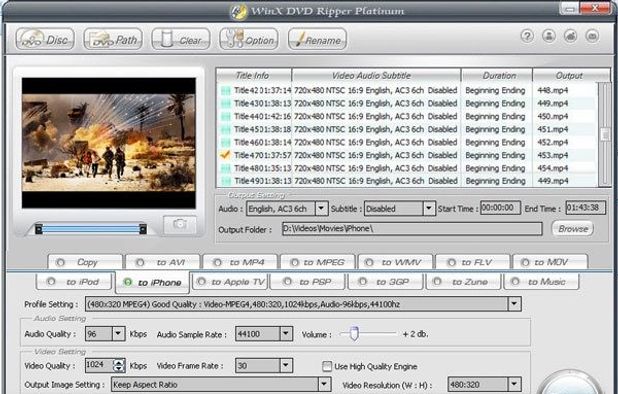Check the Title43 row checkbox icon
Screen dimensions: 618x394
pos(226,104)
